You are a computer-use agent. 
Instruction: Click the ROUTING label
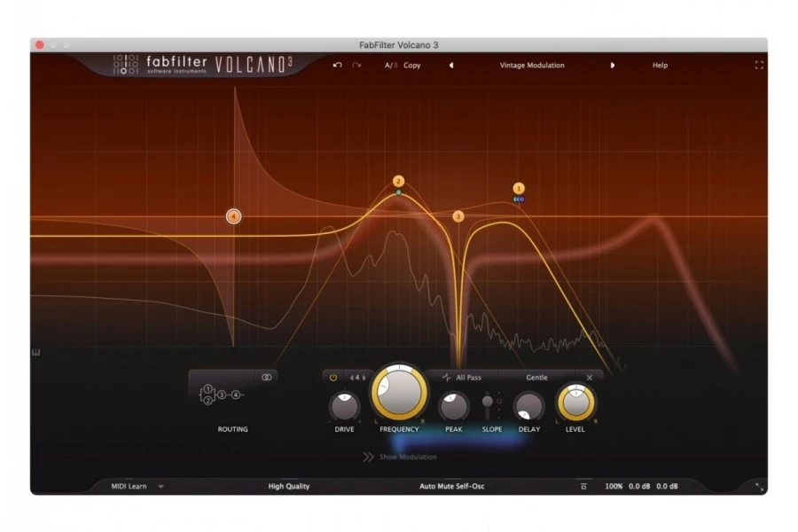coord(232,429)
